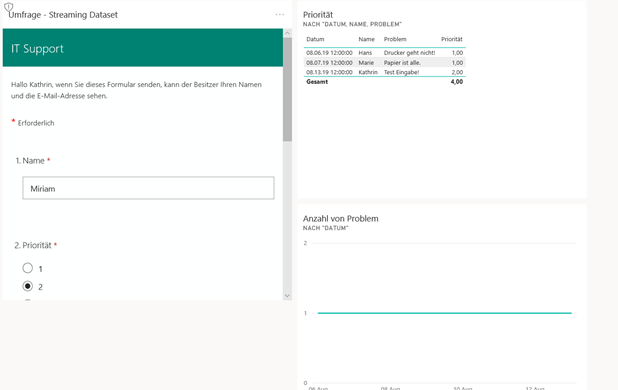Select the table row for Kathrin

tap(385, 72)
